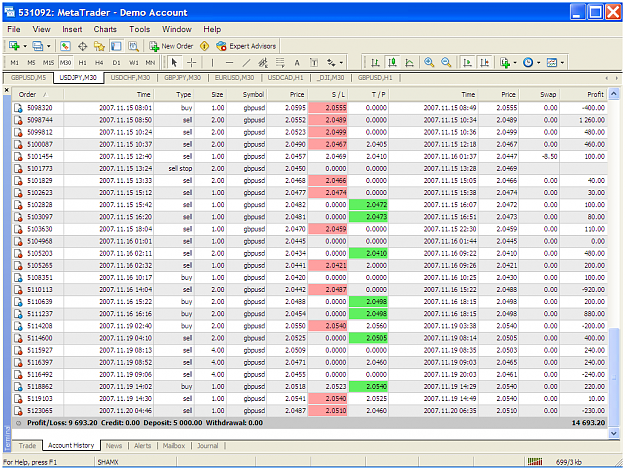This screenshot has height=470, width=625.
Task: Toggle the Chart Shift icon
Action: (484, 63)
